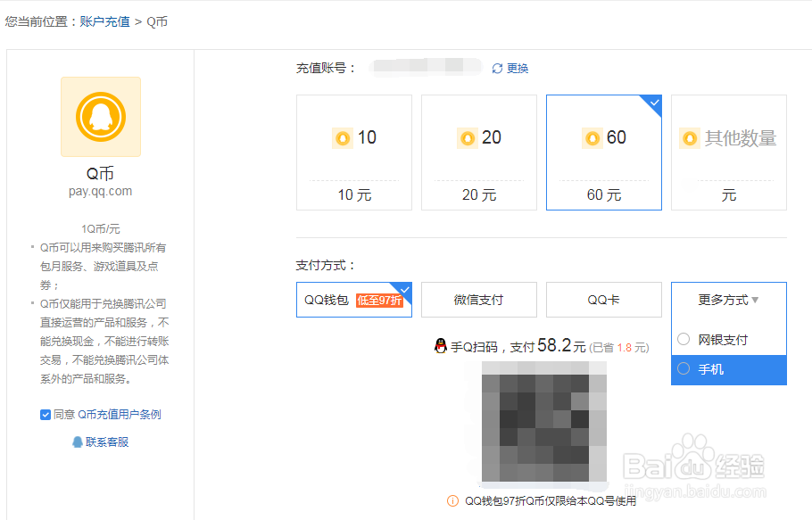Switch to 微信支付 payment tab

point(478,300)
